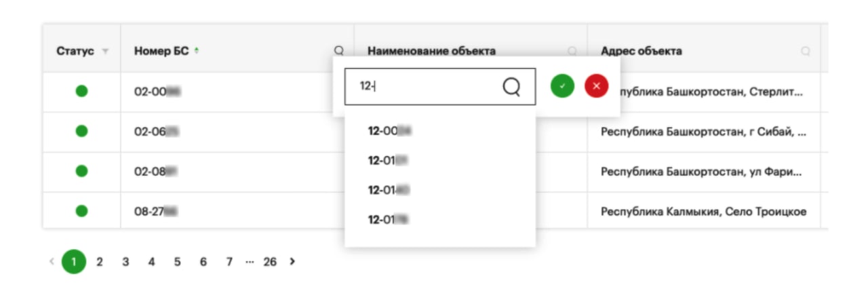This screenshot has height=285, width=868.
Task: Go to previous page arrow in pagination
Action: (x=52, y=261)
